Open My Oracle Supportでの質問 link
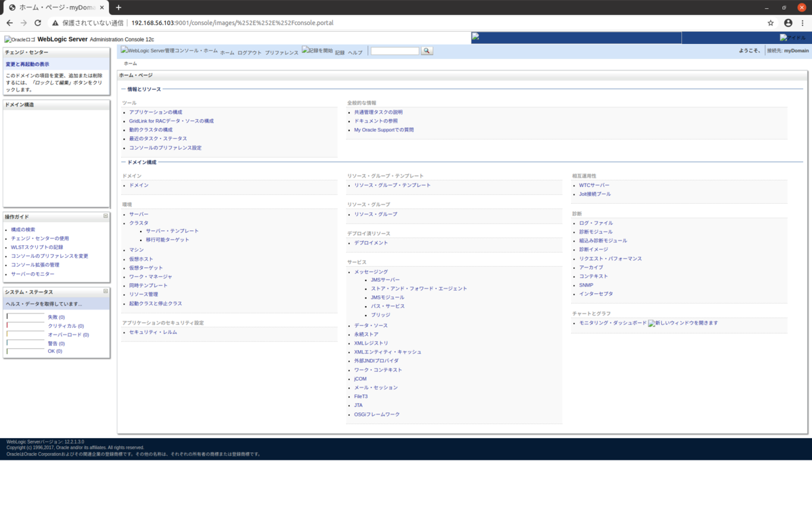This screenshot has height=516, width=812. (384, 130)
